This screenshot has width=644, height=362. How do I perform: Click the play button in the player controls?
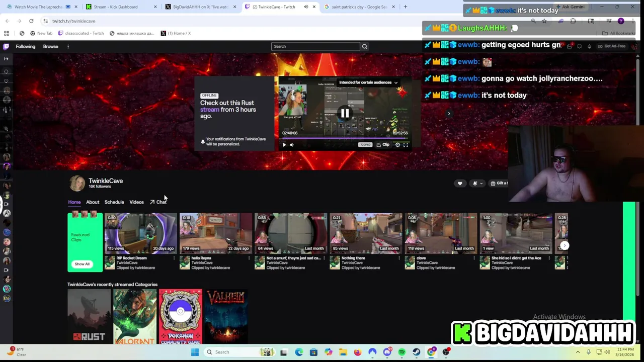click(284, 145)
